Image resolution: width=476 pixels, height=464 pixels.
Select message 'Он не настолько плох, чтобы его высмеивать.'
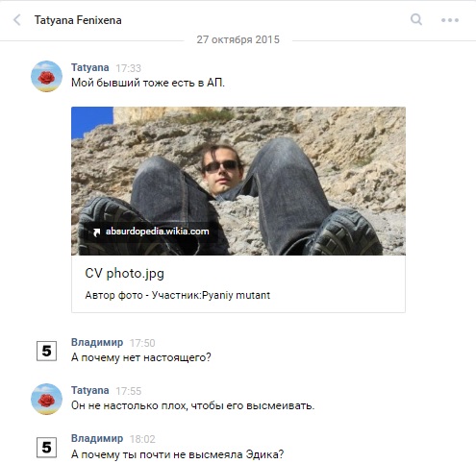point(193,405)
